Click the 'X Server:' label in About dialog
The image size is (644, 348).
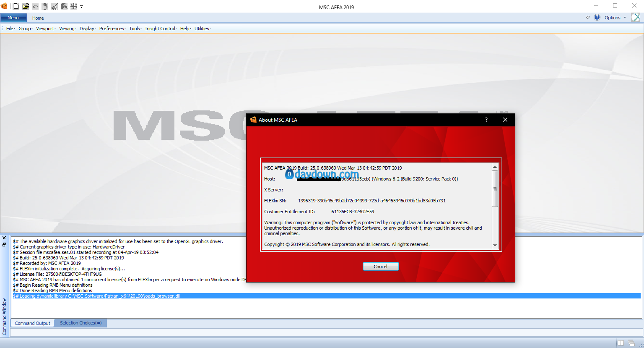click(x=273, y=190)
